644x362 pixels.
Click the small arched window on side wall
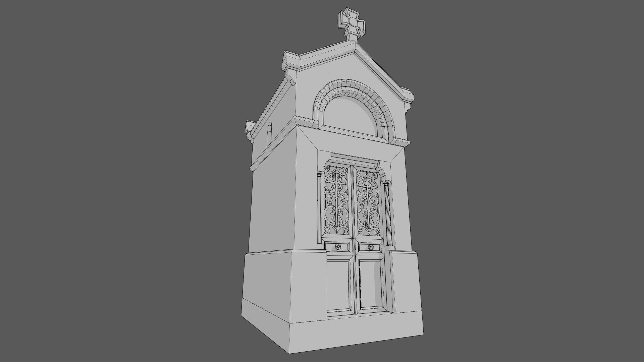[x=269, y=133]
